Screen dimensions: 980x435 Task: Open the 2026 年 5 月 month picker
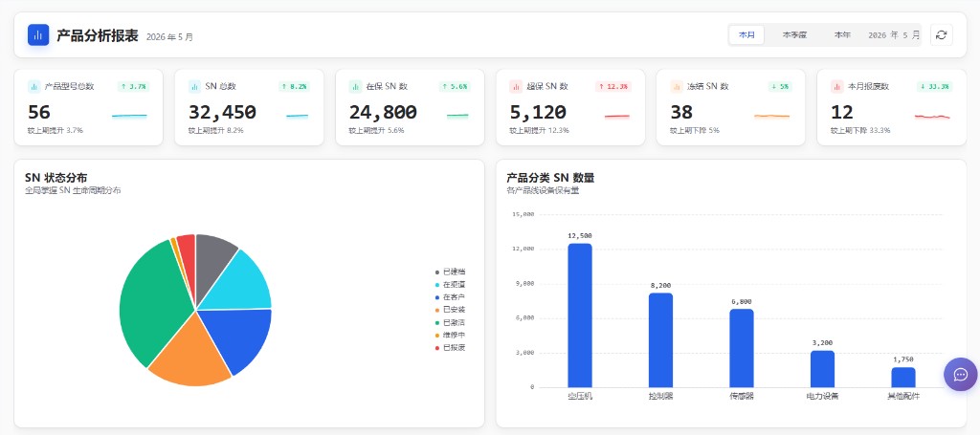[x=894, y=35]
